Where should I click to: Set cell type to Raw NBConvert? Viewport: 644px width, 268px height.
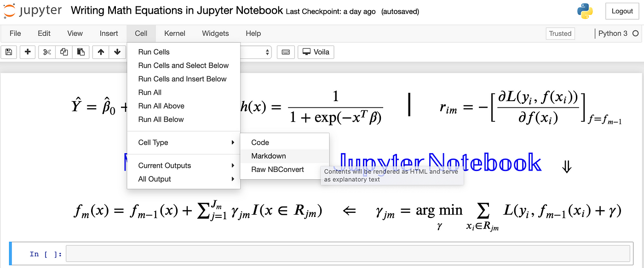285,169
